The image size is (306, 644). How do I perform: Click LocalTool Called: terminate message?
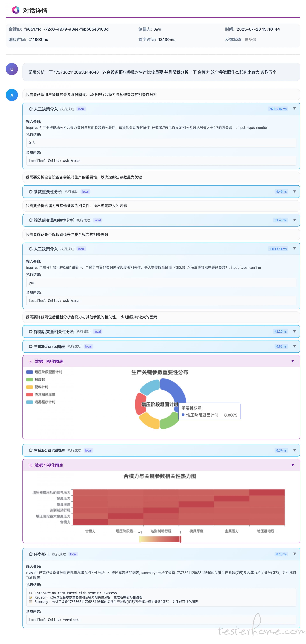point(161,620)
